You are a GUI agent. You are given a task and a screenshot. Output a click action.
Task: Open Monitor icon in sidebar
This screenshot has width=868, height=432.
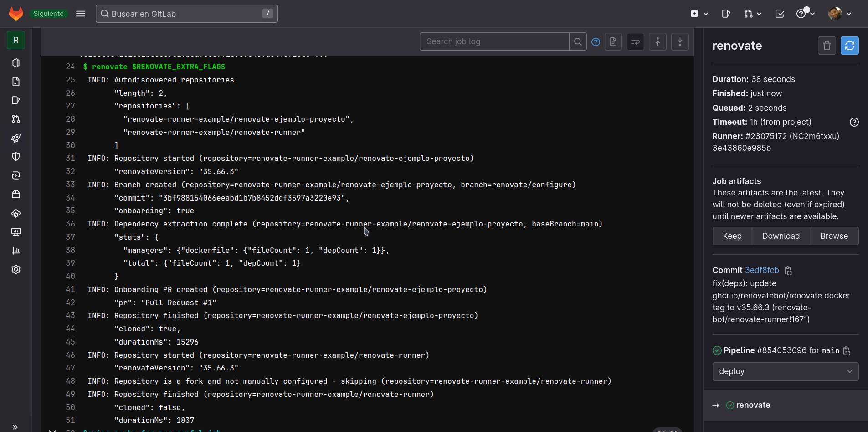tap(16, 232)
